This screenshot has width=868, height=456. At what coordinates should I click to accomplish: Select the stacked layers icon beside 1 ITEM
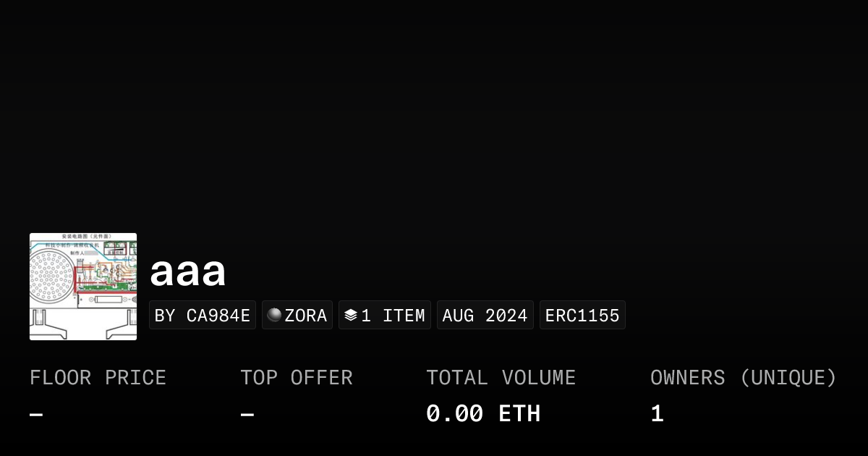349,315
